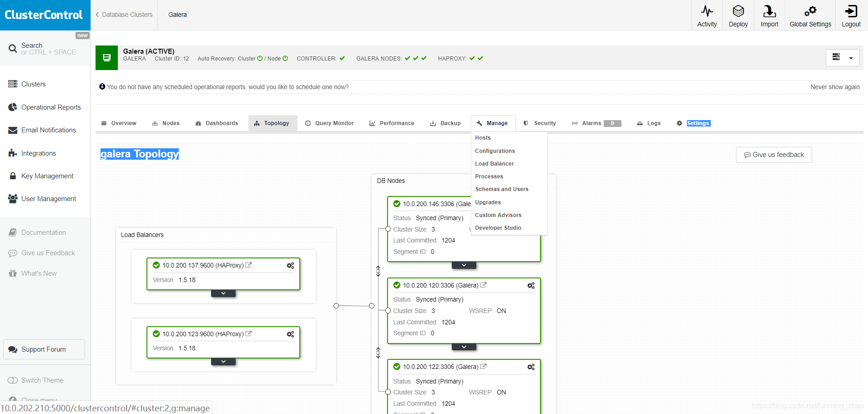Open gears menu for HAProxy 10.0.200.123
The image size is (868, 414).
coord(290,334)
